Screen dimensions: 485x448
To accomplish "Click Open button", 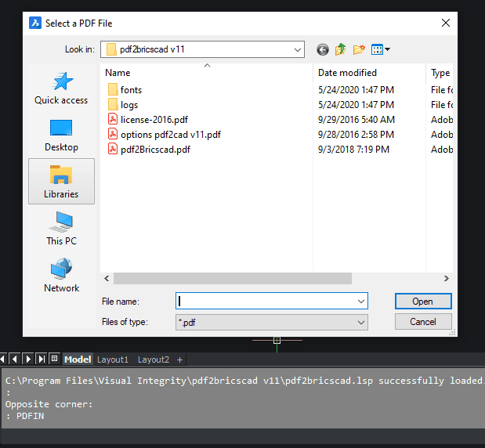I will pyautogui.click(x=423, y=301).
